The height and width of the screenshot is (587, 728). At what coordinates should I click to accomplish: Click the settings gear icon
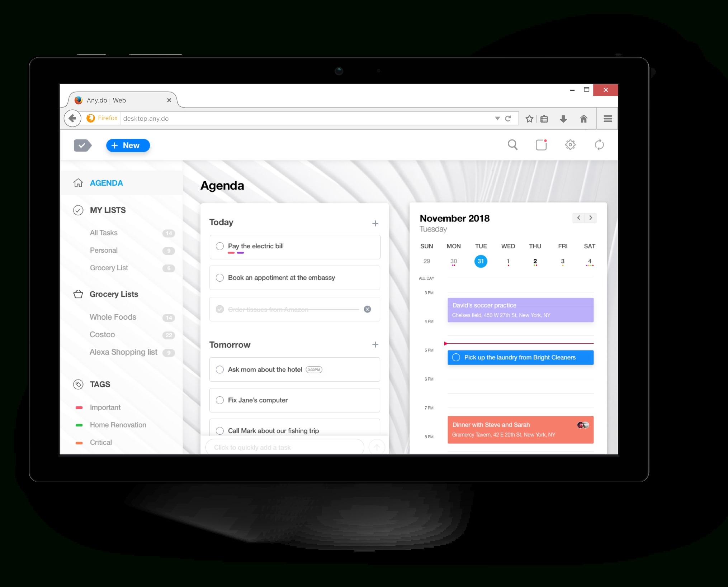click(x=571, y=145)
